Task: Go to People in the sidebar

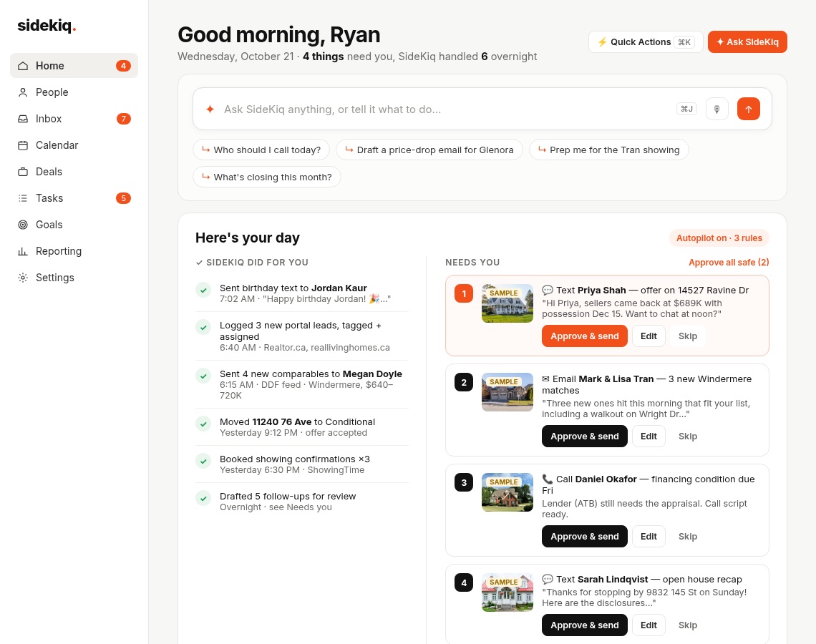Action: (x=74, y=92)
